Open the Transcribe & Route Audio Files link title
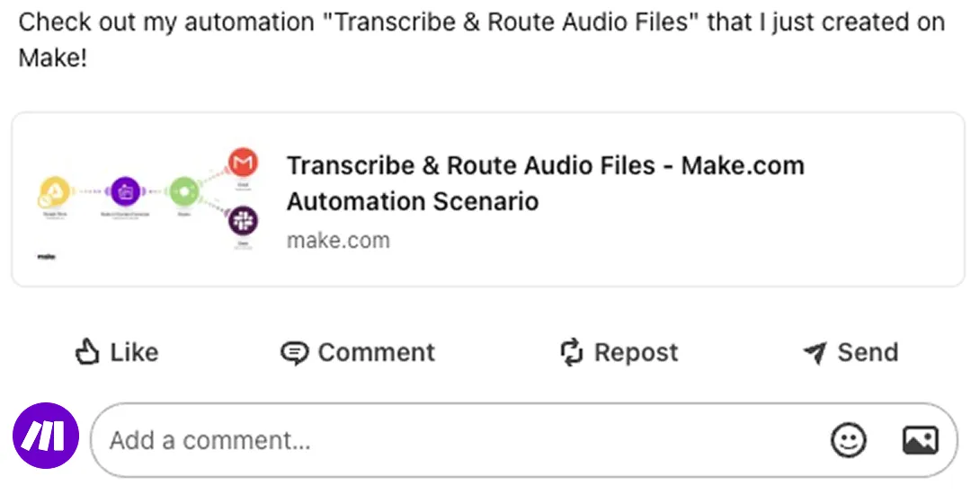 [x=545, y=183]
